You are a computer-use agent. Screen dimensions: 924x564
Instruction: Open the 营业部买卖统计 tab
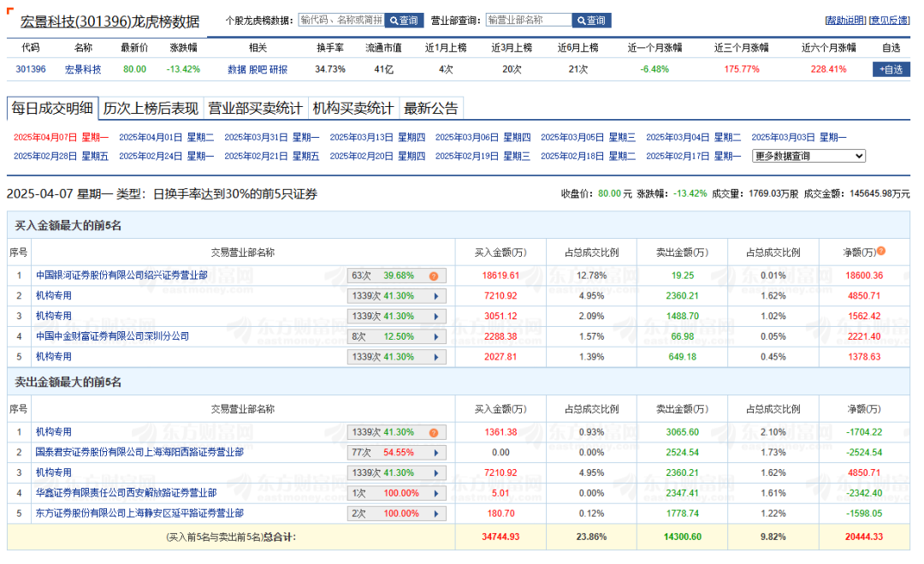point(255,108)
